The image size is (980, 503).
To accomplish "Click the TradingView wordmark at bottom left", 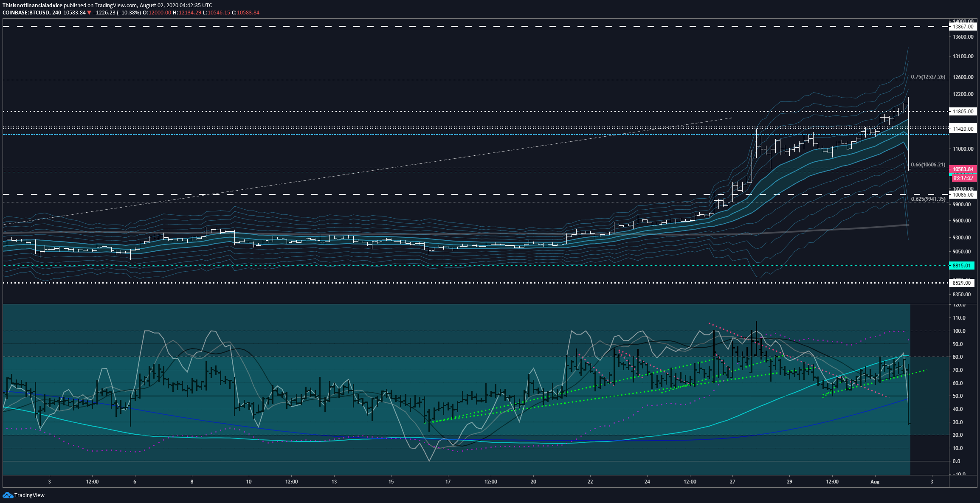I will click(29, 495).
